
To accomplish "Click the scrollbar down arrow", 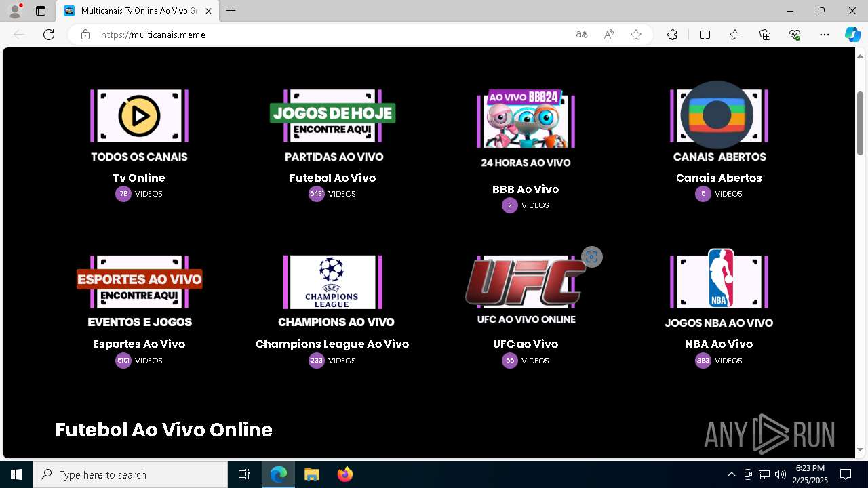I will pos(860,449).
